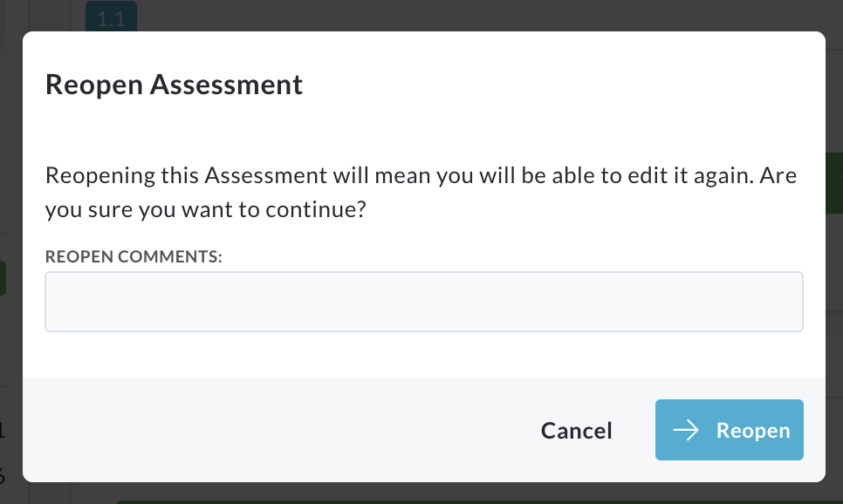Dismiss the dialog with the Cancel button
Image resolution: width=843 pixels, height=504 pixels.
pyautogui.click(x=576, y=431)
